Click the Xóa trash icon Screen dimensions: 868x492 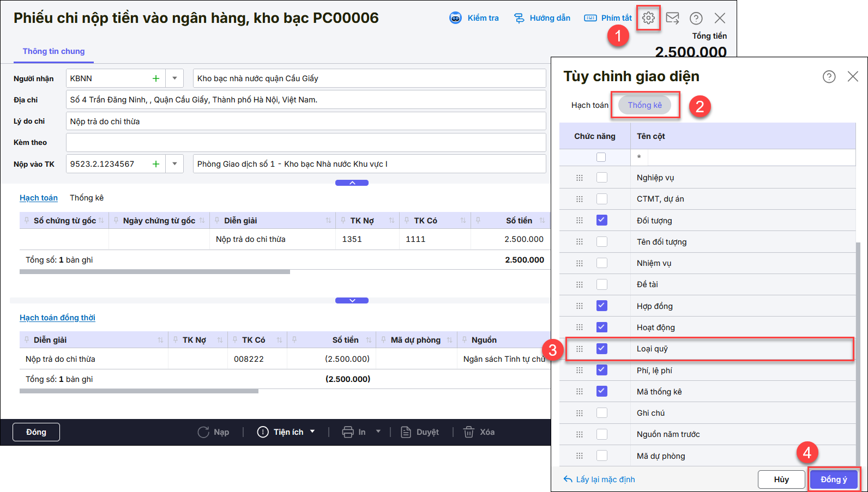tap(468, 432)
